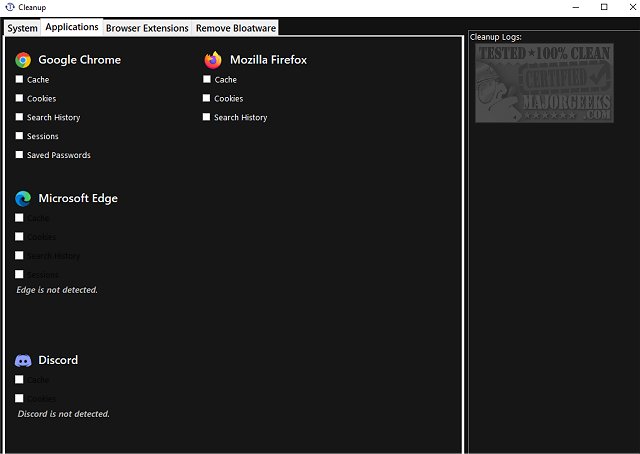Go to Remove Bloatware tab

click(236, 28)
